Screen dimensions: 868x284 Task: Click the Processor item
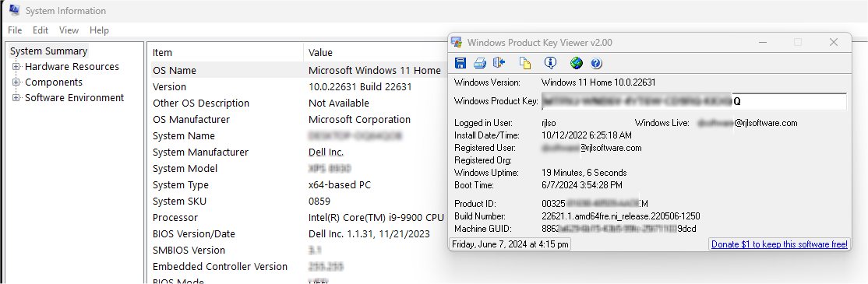[x=175, y=218]
